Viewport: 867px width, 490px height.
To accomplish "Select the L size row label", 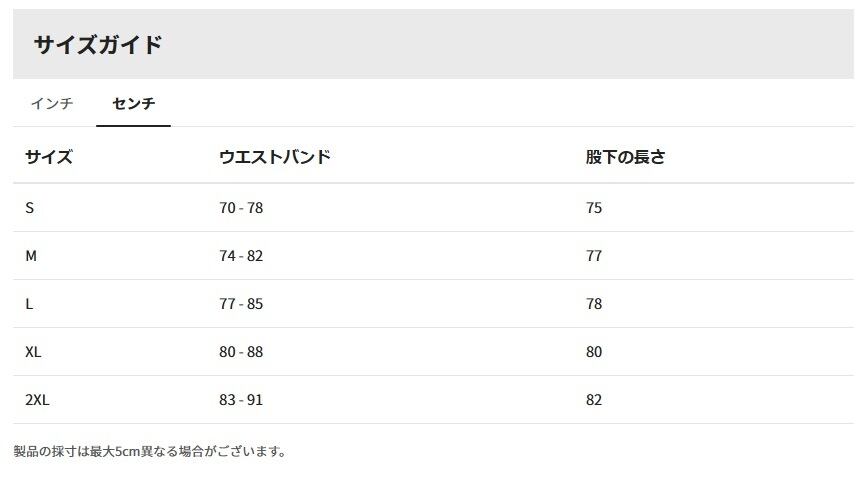I will point(29,304).
